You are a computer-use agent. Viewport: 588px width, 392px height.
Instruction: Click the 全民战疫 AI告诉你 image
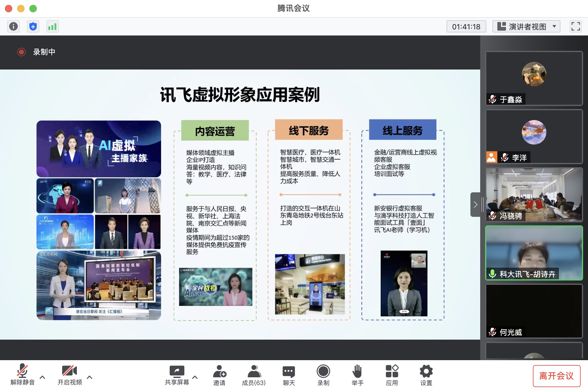(216, 287)
